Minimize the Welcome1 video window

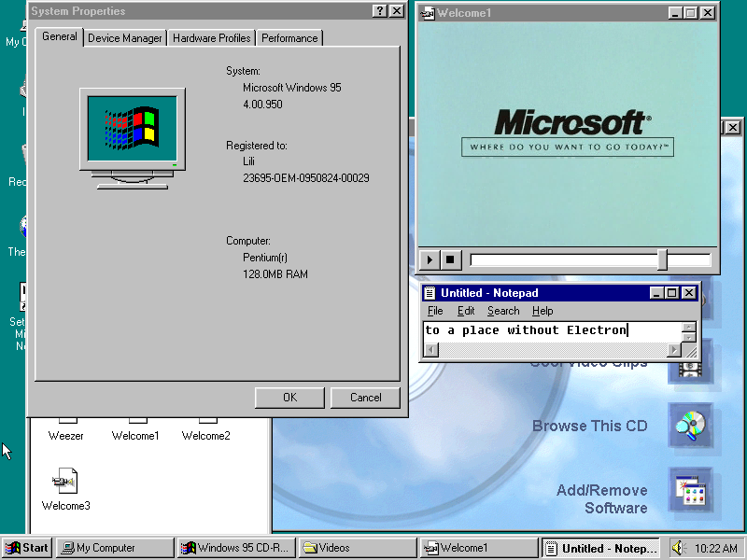click(x=675, y=13)
